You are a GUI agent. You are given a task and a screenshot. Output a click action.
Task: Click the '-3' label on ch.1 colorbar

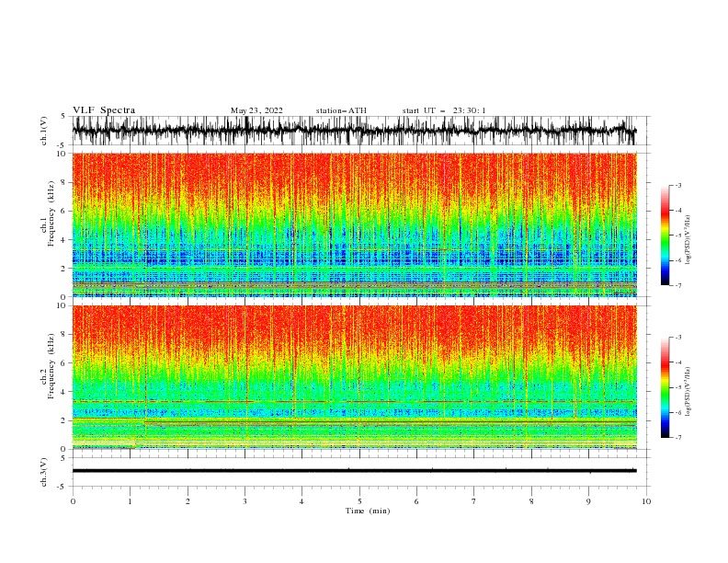678,185
